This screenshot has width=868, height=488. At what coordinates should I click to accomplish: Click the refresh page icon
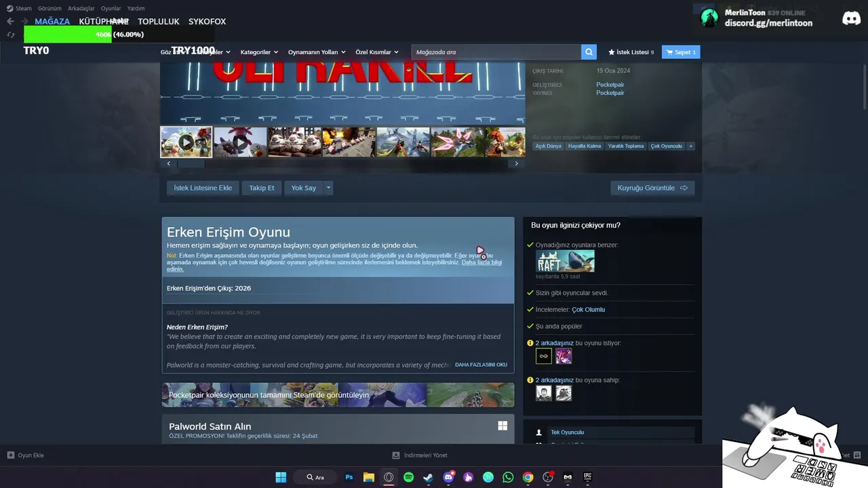pyautogui.click(x=10, y=35)
